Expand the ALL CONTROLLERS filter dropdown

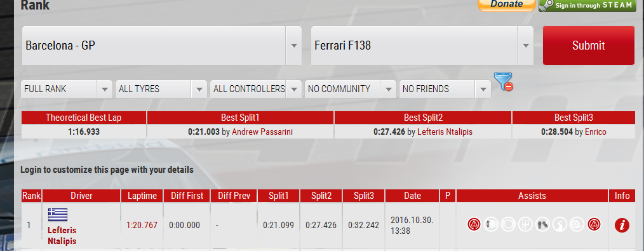(255, 89)
